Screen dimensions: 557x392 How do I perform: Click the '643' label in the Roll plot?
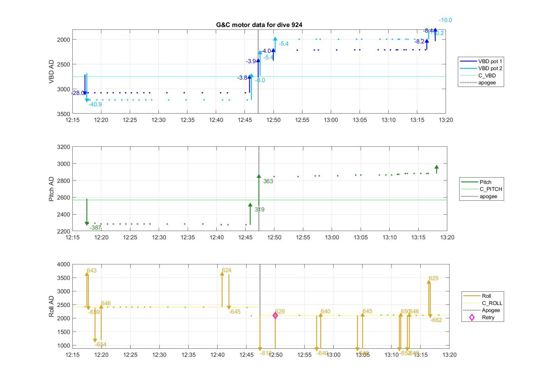[92, 271]
